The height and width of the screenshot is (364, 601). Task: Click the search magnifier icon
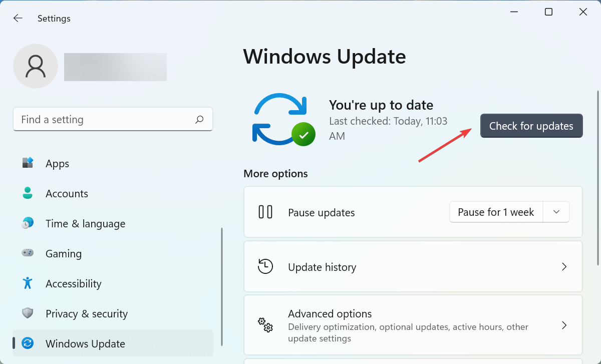click(199, 119)
